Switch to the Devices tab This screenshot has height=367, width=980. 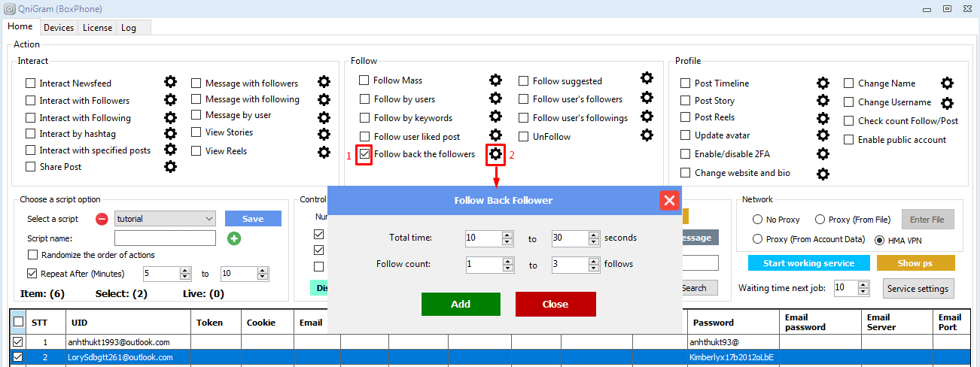pyautogui.click(x=59, y=28)
